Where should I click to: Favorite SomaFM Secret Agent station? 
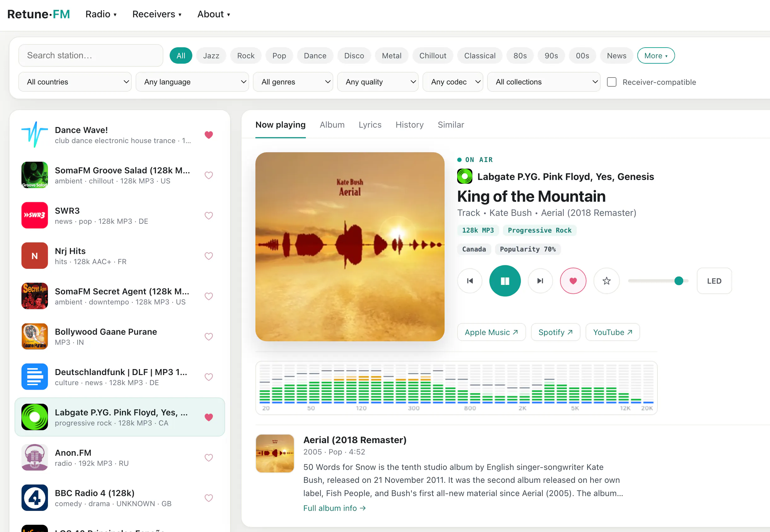tap(209, 296)
